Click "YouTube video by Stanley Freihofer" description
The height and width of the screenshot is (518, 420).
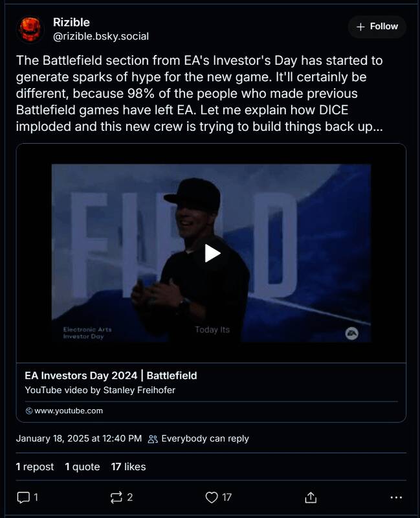point(100,390)
